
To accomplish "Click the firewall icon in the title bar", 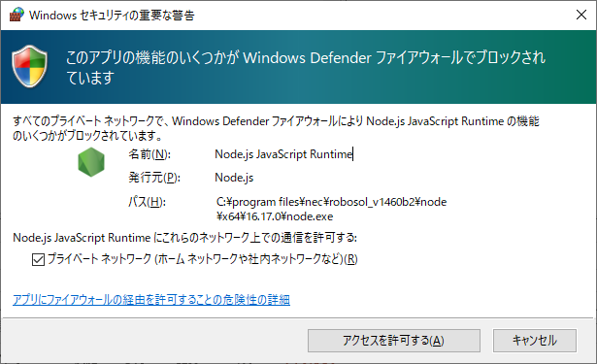I will click(x=17, y=15).
